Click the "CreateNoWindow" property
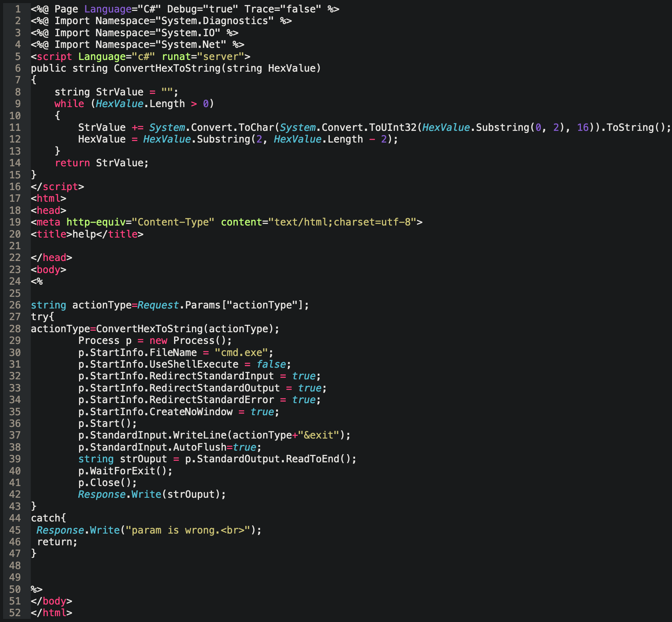This screenshot has width=672, height=622. 191,412
